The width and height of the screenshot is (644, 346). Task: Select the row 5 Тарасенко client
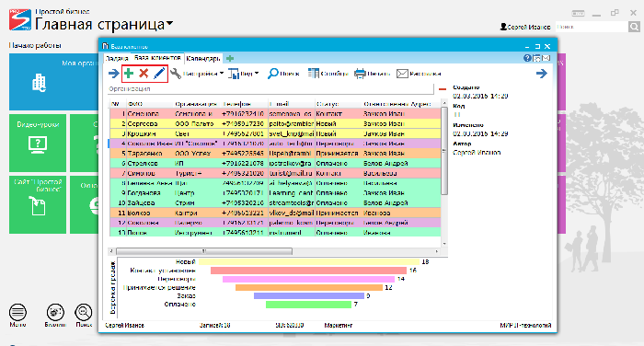click(275, 154)
